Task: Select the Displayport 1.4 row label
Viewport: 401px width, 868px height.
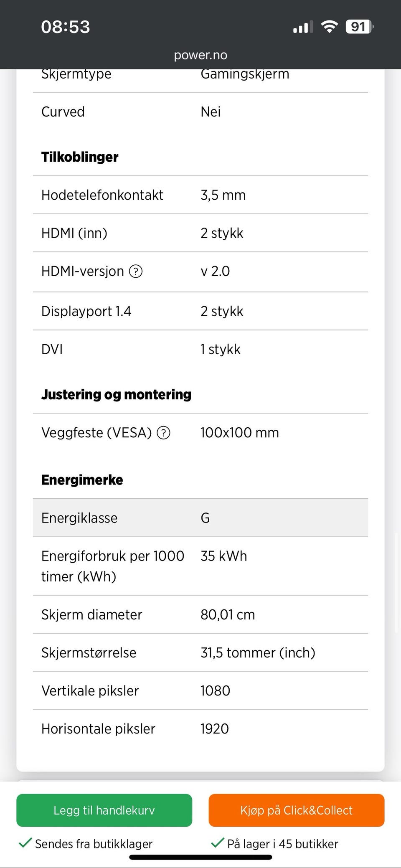Action: [86, 311]
